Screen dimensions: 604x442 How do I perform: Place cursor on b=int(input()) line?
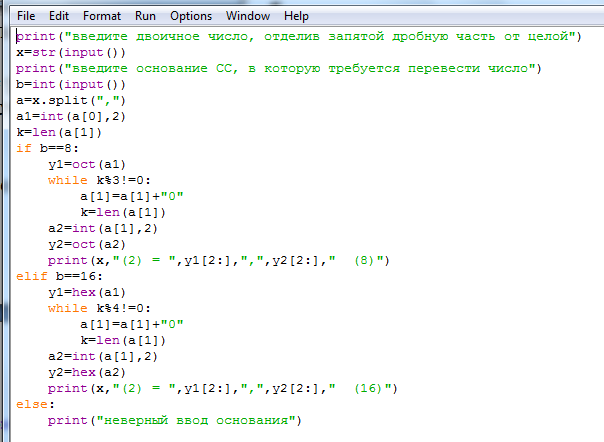click(62, 84)
